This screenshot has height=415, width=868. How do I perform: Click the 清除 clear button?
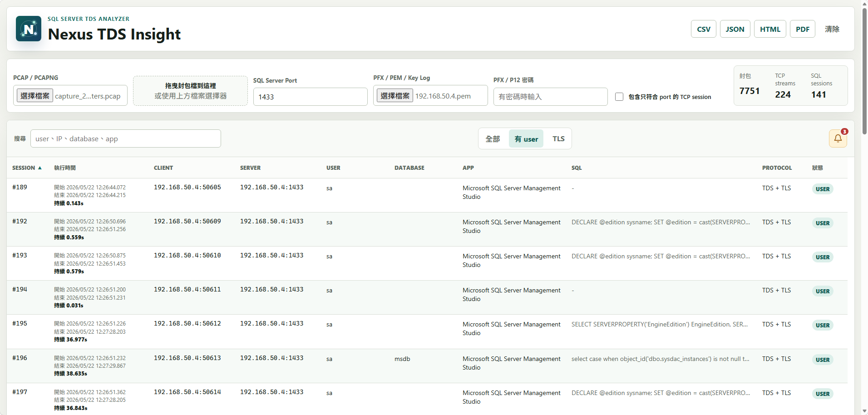[x=832, y=29]
